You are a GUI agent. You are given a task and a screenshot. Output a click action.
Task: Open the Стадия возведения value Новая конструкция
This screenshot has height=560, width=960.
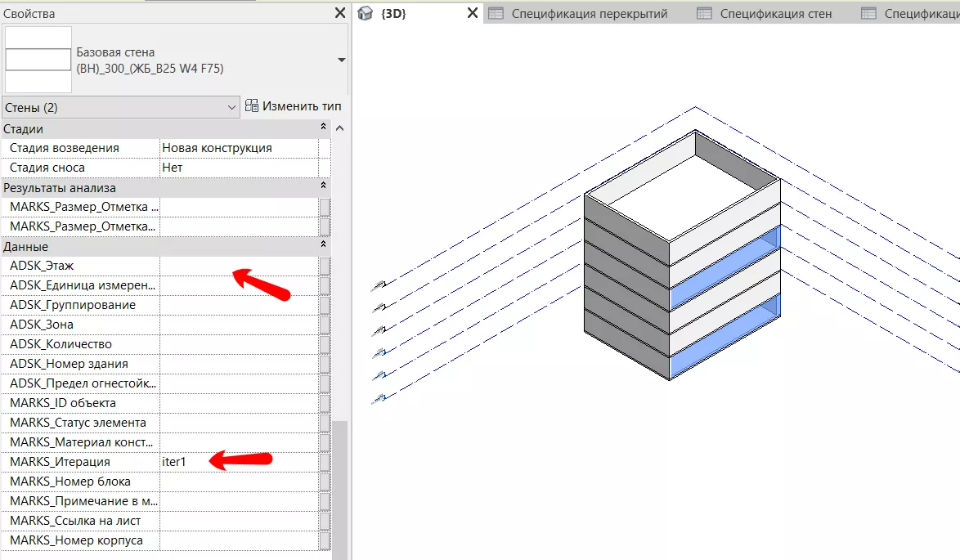[238, 148]
